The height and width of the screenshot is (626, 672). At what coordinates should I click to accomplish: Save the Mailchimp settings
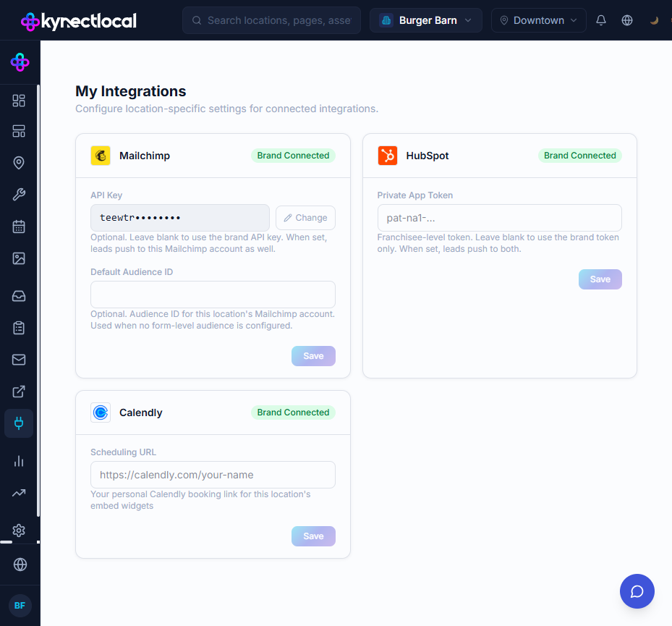[x=313, y=356]
